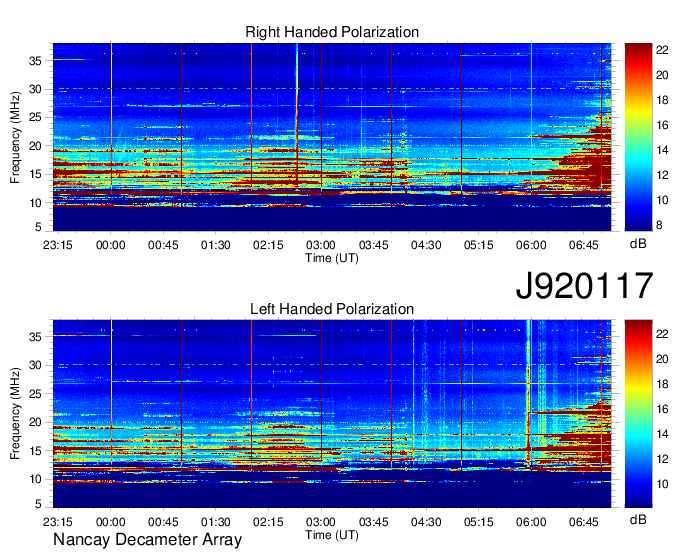This screenshot has width=680, height=552.
Task: Click the "Right Handed Polarization" plot title
Action: pyautogui.click(x=332, y=32)
